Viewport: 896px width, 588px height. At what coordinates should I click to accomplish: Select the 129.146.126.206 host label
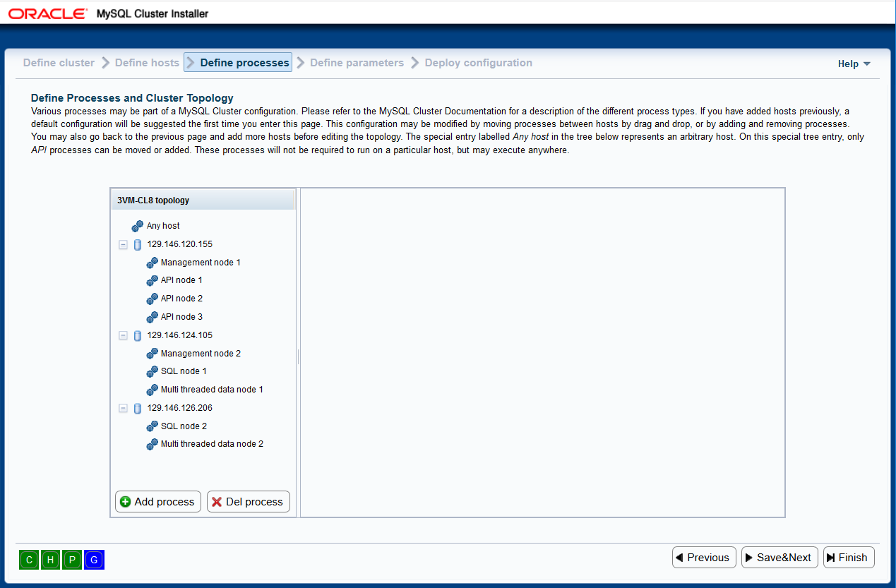pyautogui.click(x=180, y=408)
